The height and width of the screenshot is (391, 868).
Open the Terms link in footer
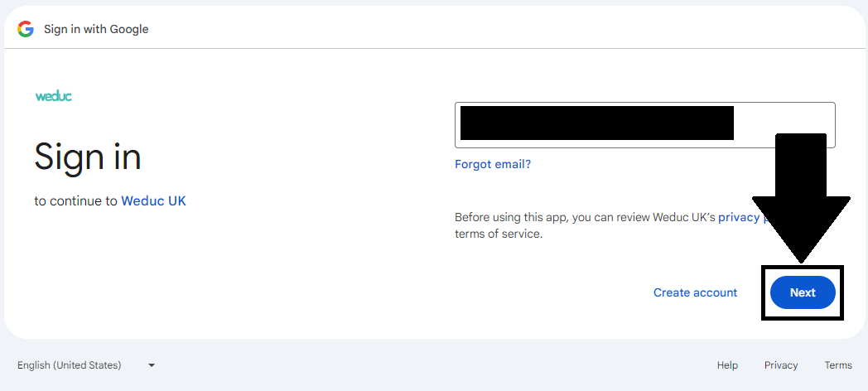pos(837,365)
